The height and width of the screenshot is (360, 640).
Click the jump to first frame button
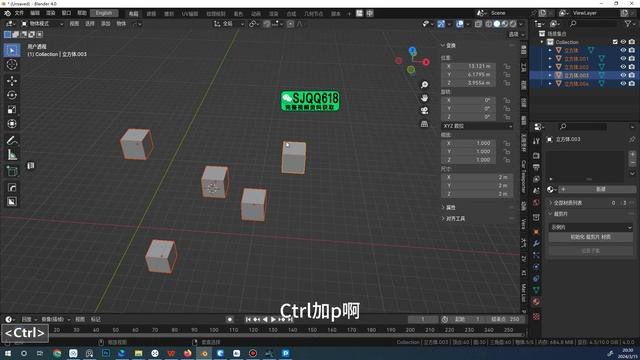pyautogui.click(x=248, y=319)
